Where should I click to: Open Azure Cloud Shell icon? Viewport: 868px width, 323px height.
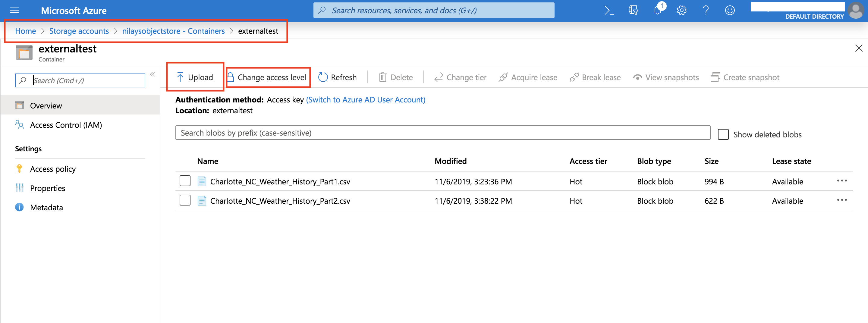pos(609,11)
